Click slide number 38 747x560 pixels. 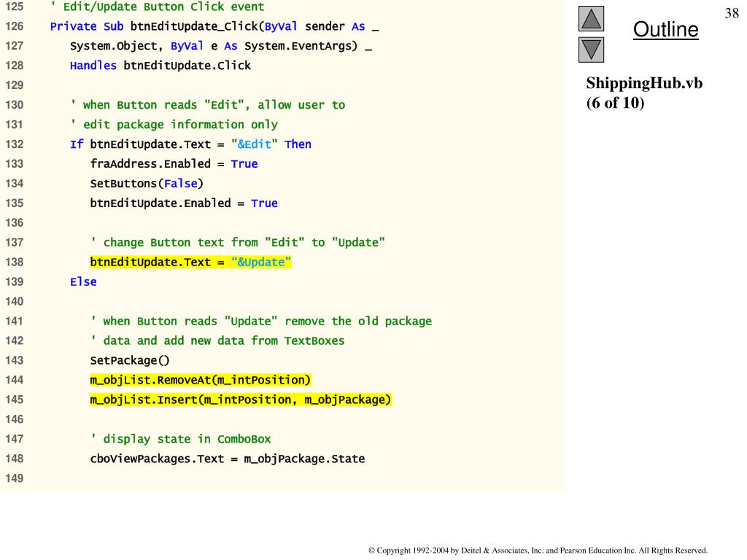point(732,13)
